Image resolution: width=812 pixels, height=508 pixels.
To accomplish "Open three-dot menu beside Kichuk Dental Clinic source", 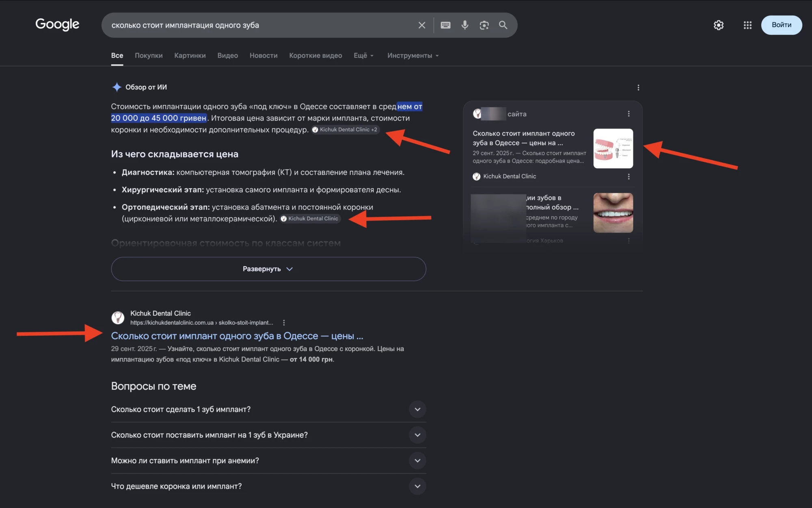I will click(x=628, y=176).
